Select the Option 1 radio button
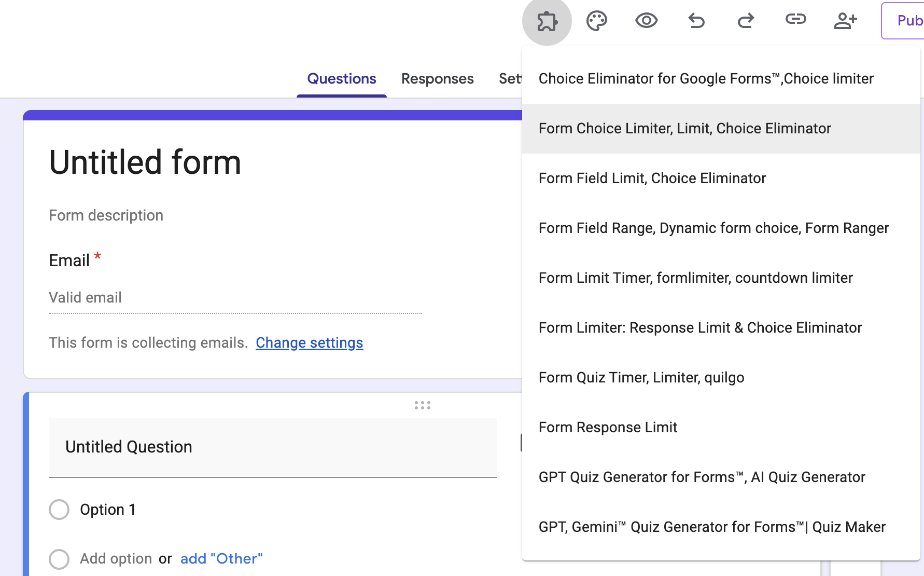This screenshot has height=576, width=924. click(x=59, y=510)
